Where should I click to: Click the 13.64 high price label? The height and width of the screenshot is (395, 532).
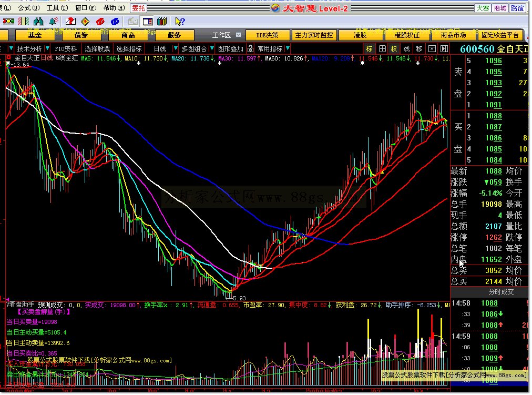(x=21, y=65)
